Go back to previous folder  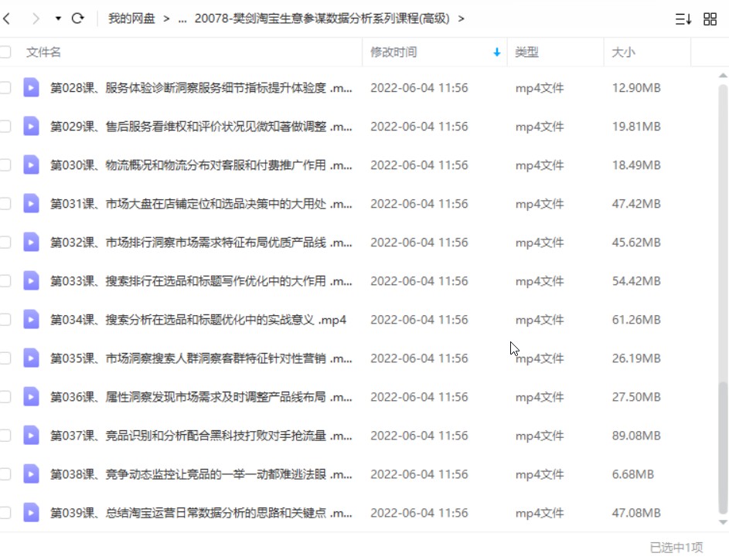[x=6, y=19]
